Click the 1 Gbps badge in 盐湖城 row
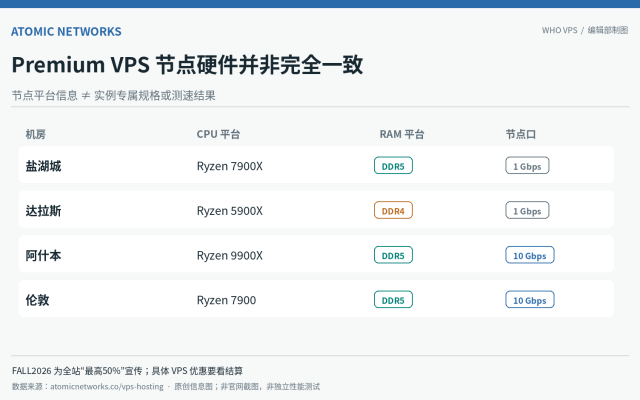The width and height of the screenshot is (640, 400). [x=527, y=165]
